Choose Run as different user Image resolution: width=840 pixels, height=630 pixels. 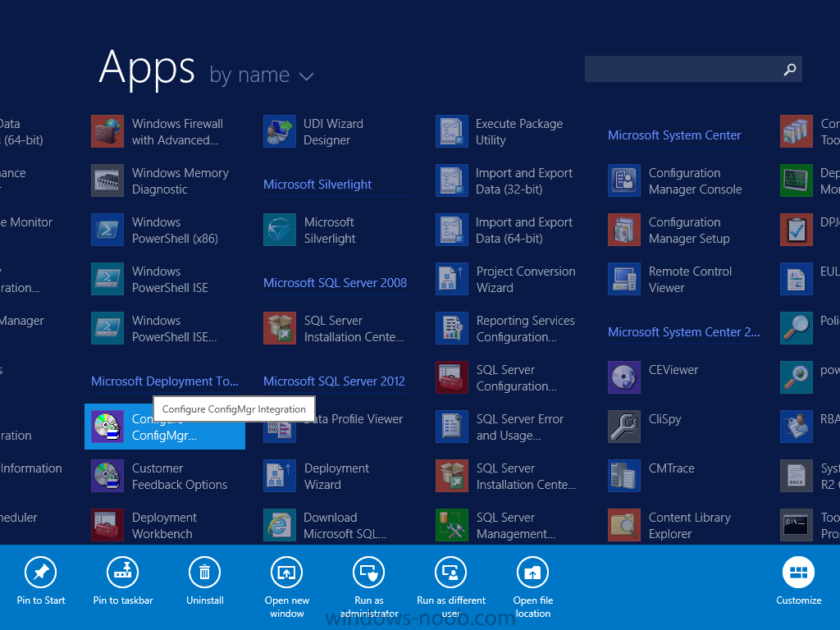[x=451, y=587]
